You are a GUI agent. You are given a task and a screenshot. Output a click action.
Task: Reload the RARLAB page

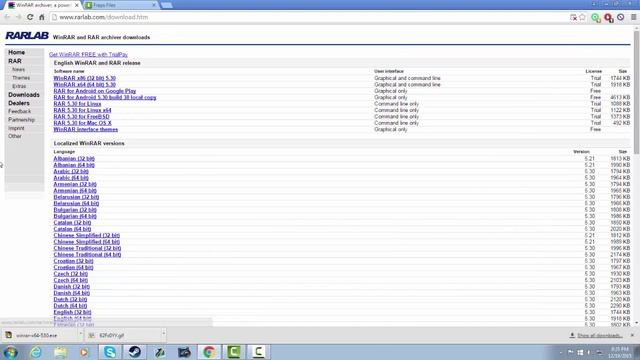30,17
